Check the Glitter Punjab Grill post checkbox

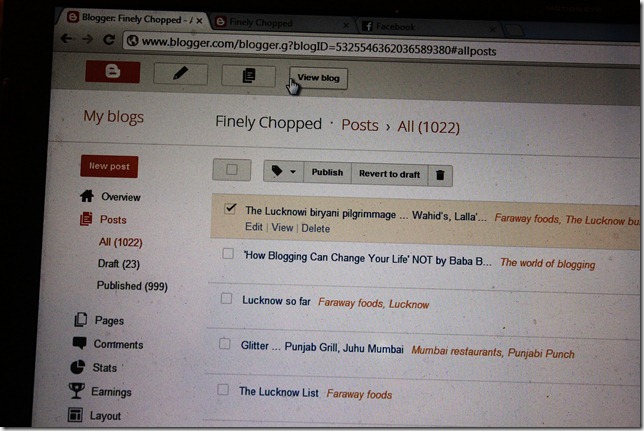(225, 343)
